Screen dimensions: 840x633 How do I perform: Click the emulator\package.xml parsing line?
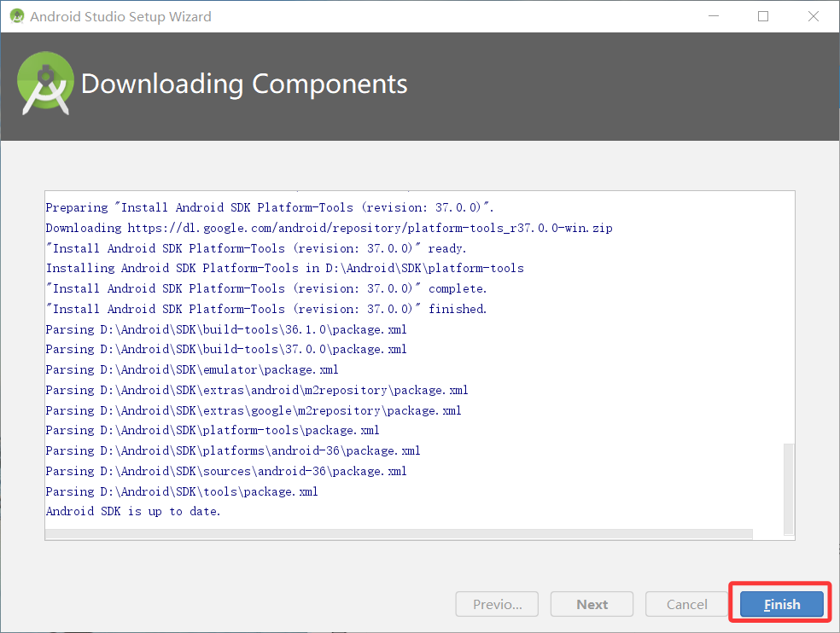point(192,369)
